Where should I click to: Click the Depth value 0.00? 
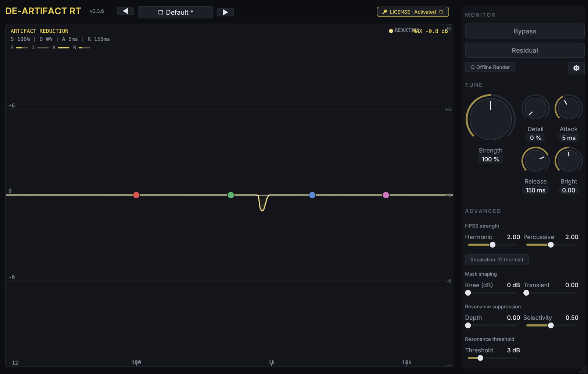pos(513,318)
